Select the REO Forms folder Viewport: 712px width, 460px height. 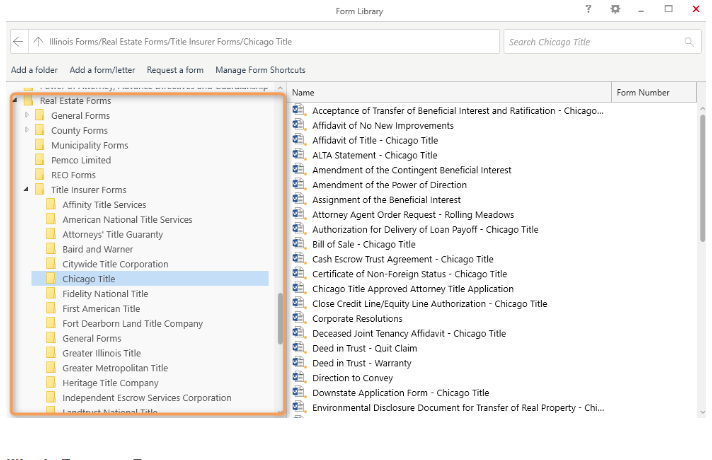point(73,175)
